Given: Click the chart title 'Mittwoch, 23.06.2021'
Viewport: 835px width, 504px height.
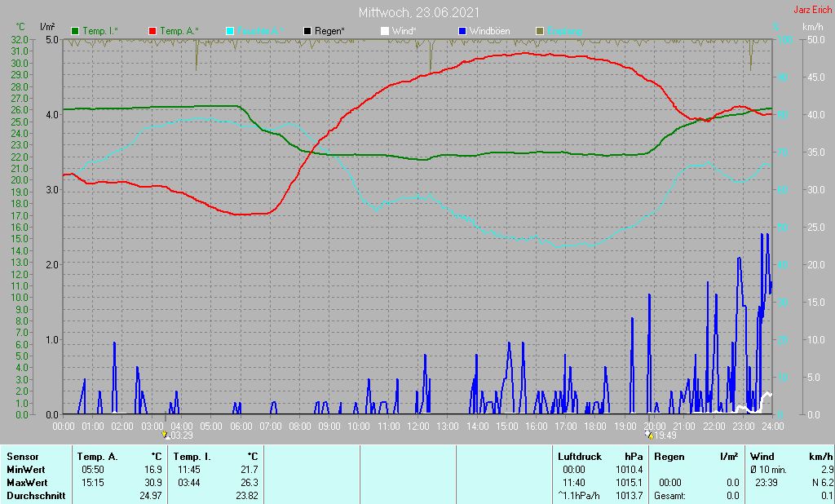Looking at the screenshot, I should click(418, 12).
